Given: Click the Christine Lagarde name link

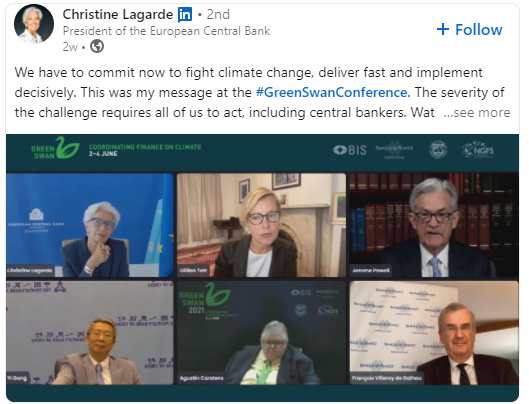Looking at the screenshot, I should pyautogui.click(x=118, y=15).
